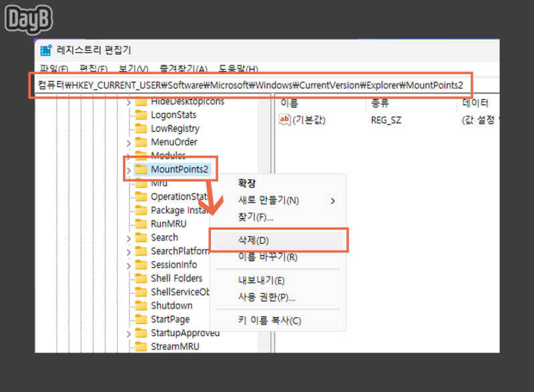Click the Shell Folders folder icon
Image resolution: width=534 pixels, height=392 pixels.
(x=143, y=278)
